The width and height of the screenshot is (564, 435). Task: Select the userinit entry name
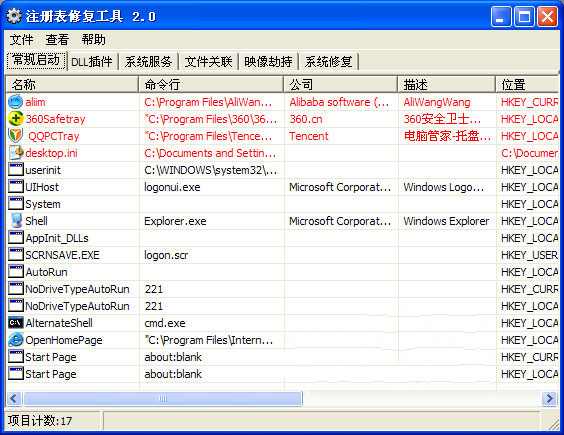(x=43, y=170)
